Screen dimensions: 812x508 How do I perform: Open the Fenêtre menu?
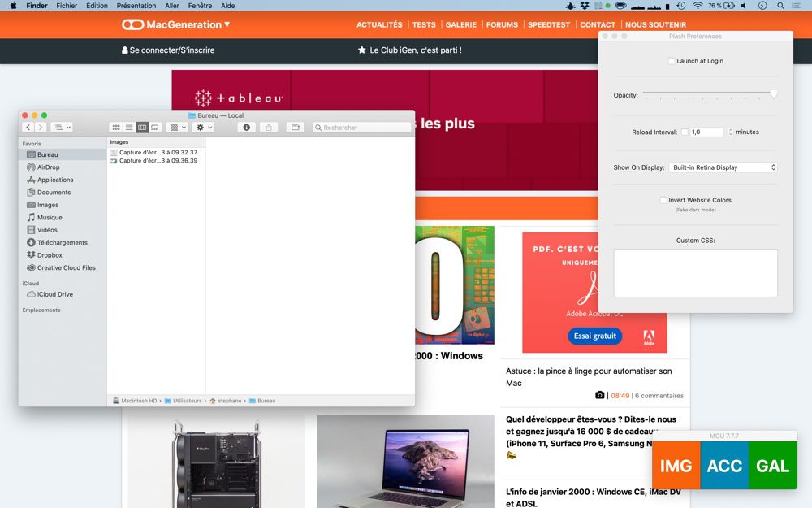point(200,6)
